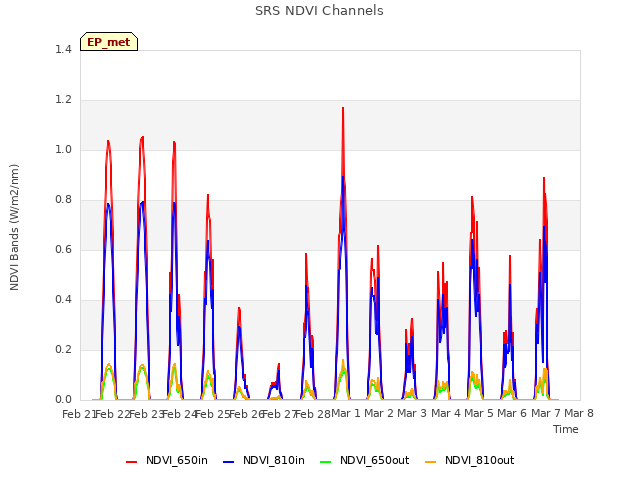
Task: Click the orange NDVI_810out legend swatch
Action: tap(431, 462)
